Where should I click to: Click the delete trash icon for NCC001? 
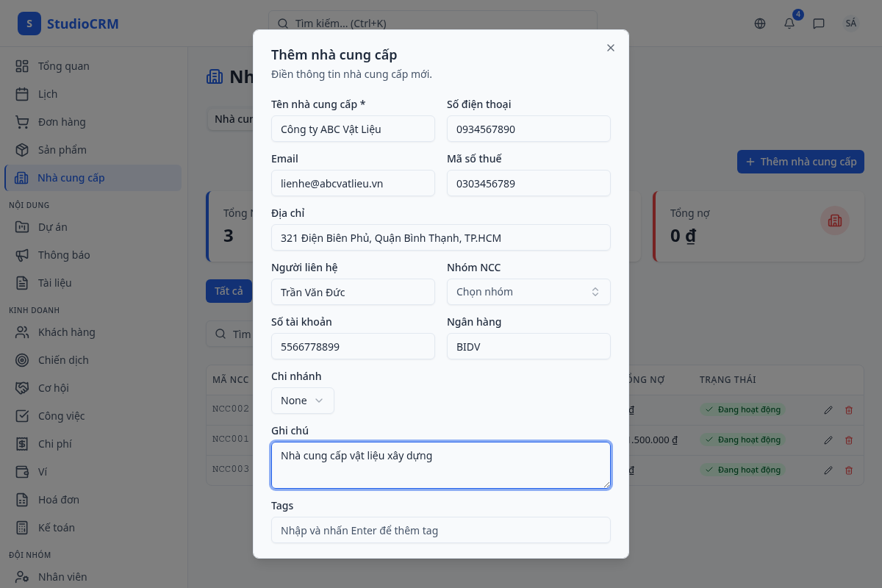click(849, 440)
